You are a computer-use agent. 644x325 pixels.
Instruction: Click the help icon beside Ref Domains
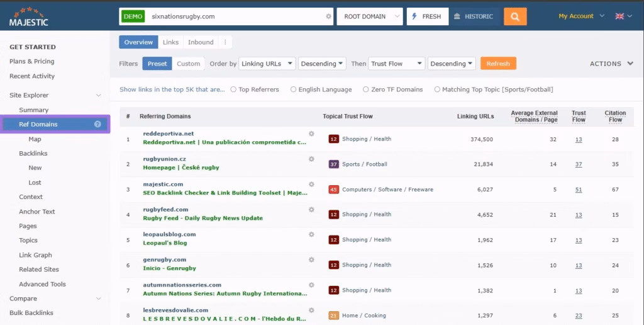pyautogui.click(x=97, y=124)
